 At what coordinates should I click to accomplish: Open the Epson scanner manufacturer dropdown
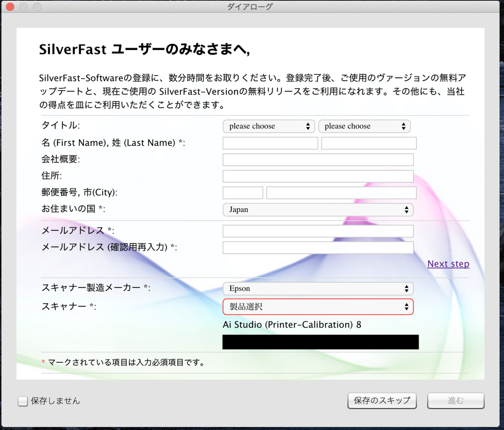318,288
